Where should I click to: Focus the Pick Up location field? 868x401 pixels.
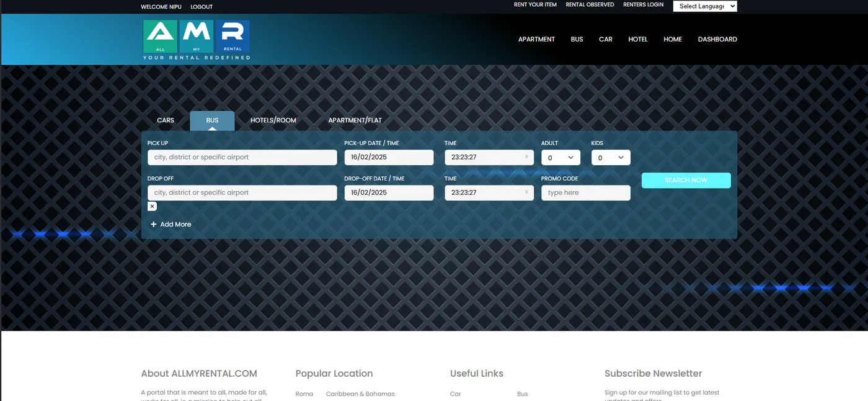[x=242, y=158]
